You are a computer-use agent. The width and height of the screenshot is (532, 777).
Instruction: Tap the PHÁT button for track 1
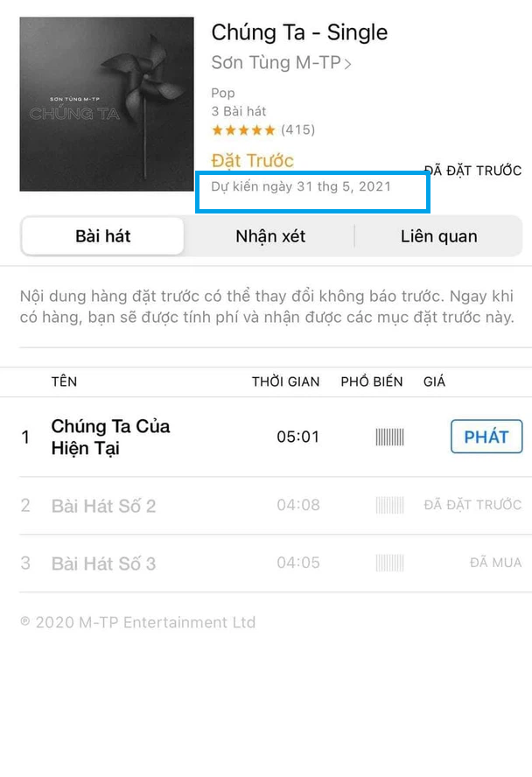click(x=486, y=437)
